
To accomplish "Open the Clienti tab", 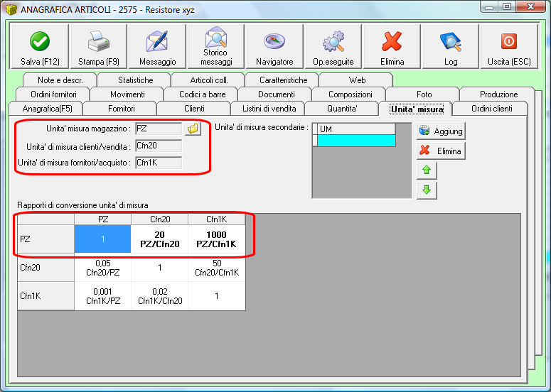I will click(194, 109).
